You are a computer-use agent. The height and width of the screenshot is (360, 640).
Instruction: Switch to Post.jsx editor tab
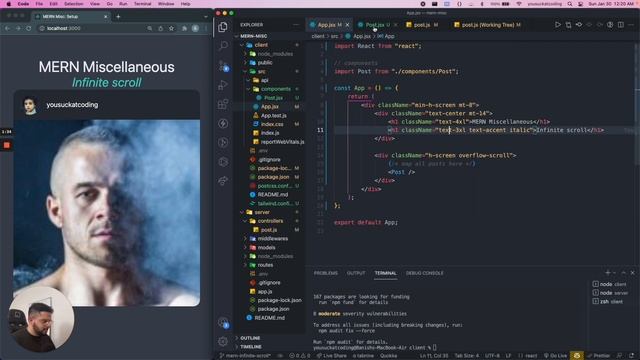point(375,25)
